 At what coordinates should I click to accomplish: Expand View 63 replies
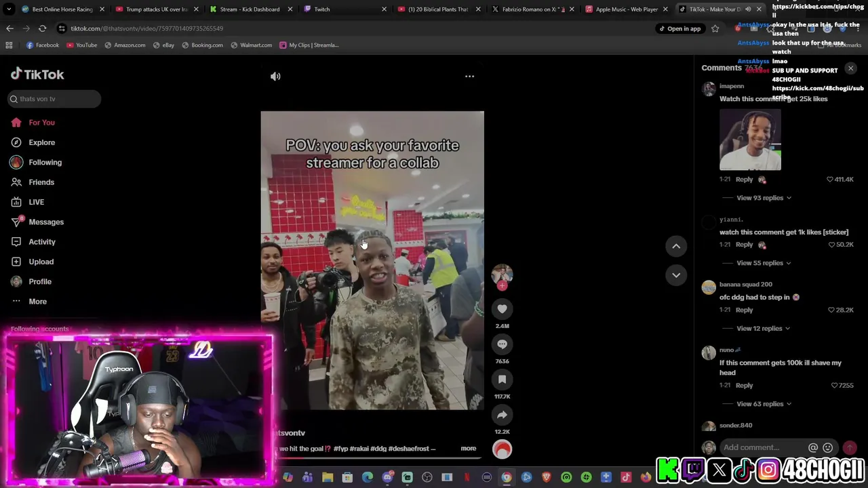point(764,404)
